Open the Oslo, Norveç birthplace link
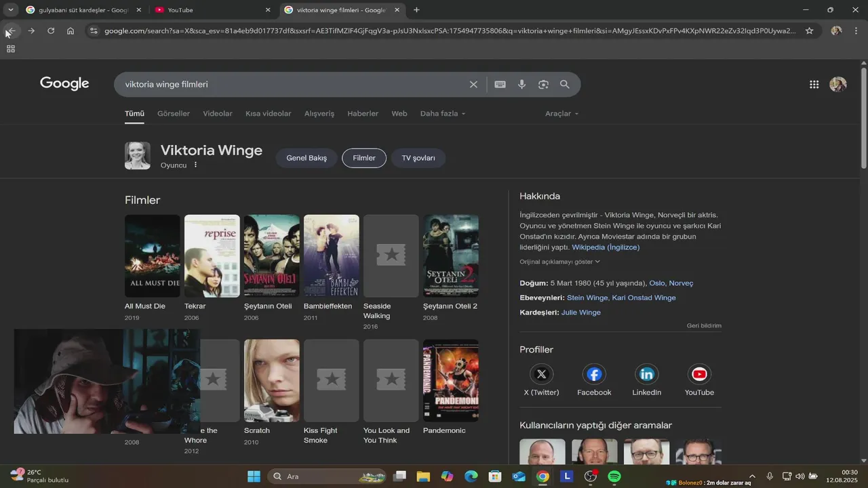The height and width of the screenshot is (488, 868). click(671, 283)
